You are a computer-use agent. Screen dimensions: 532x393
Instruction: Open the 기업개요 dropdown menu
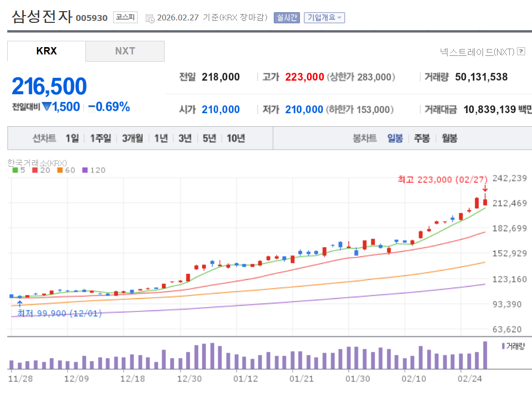tap(324, 16)
